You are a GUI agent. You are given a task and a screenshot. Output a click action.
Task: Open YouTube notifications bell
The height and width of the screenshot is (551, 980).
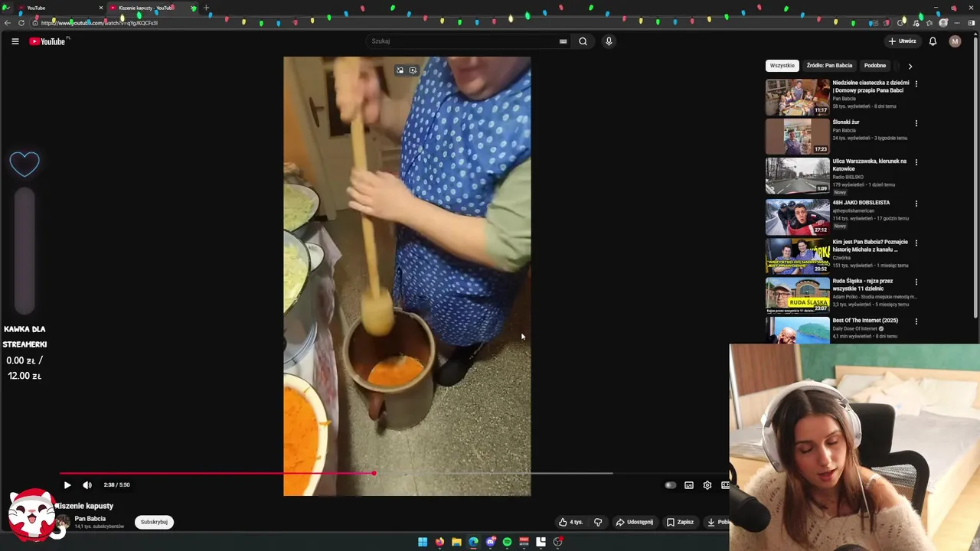tap(933, 41)
